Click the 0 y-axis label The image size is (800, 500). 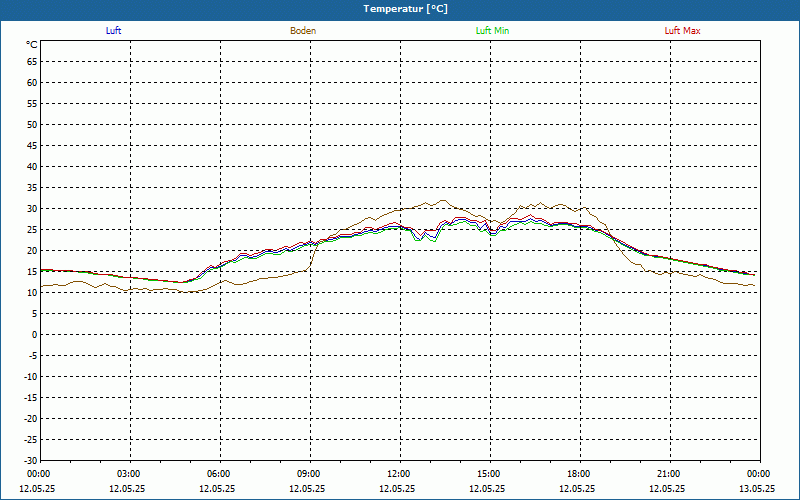(35, 335)
